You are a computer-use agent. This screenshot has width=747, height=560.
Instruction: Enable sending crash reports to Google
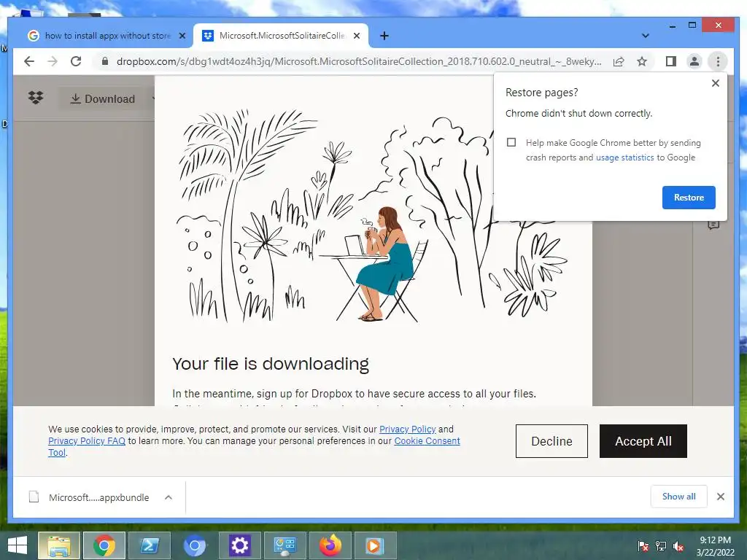pos(511,142)
